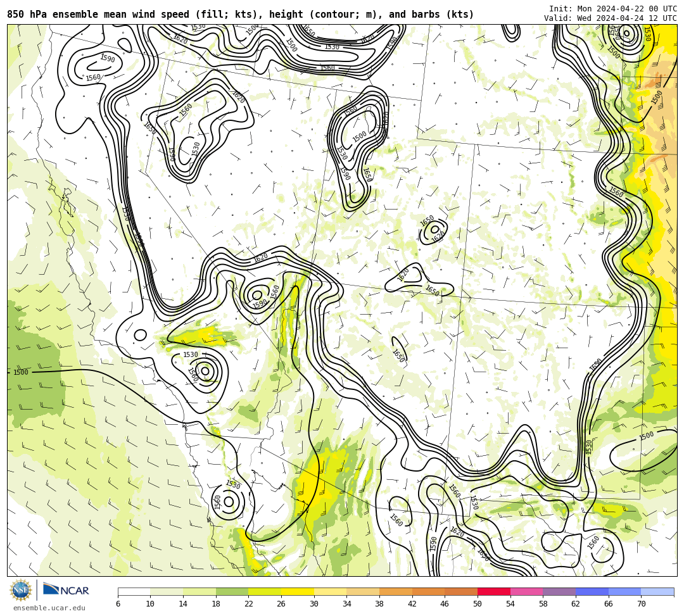This screenshot has height=616, width=684.
Task: Click the colorbar tick label 10
Action: click(151, 604)
